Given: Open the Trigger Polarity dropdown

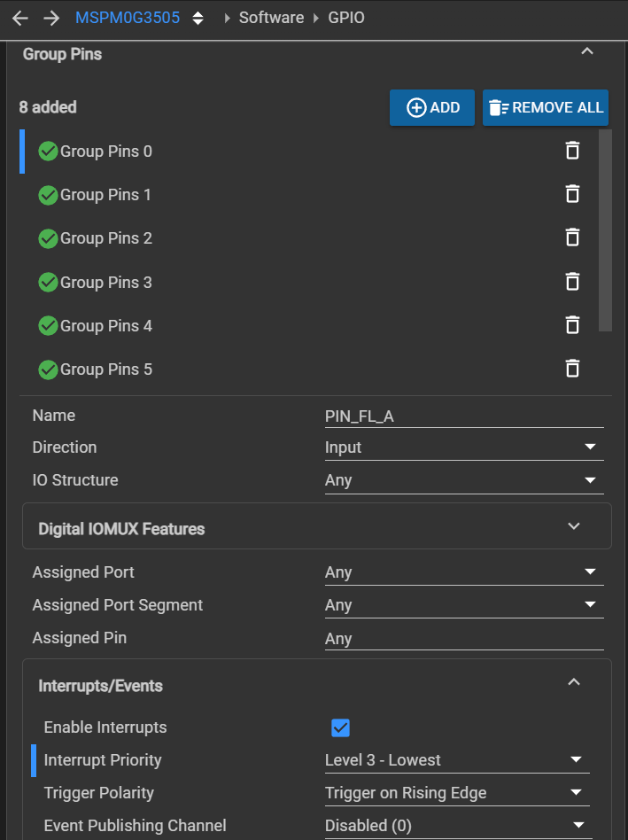Looking at the screenshot, I should click(x=457, y=793).
